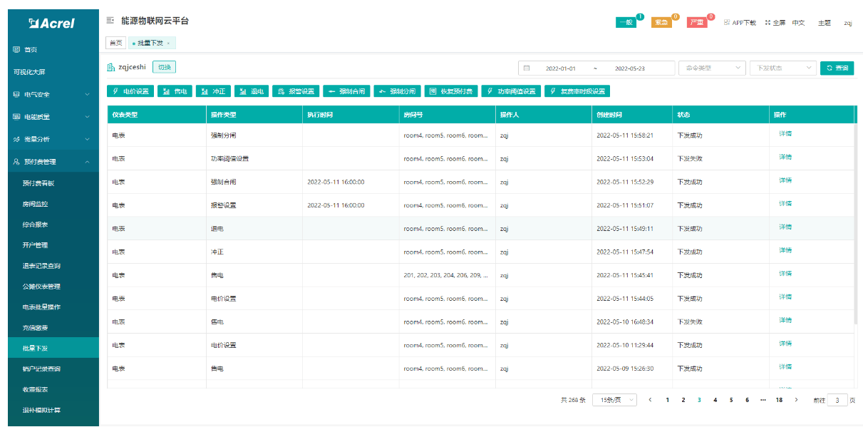
Task: Click the 全屏 fullscreen icon
Action: click(x=775, y=23)
